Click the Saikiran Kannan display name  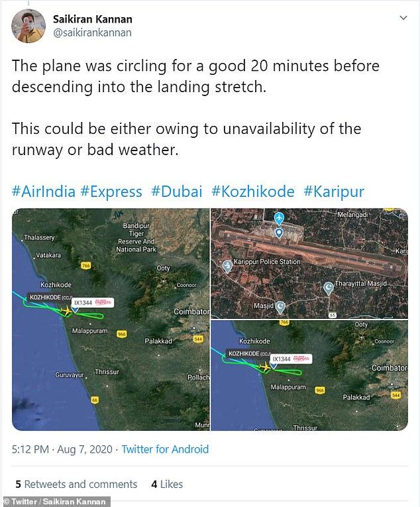coord(93,19)
